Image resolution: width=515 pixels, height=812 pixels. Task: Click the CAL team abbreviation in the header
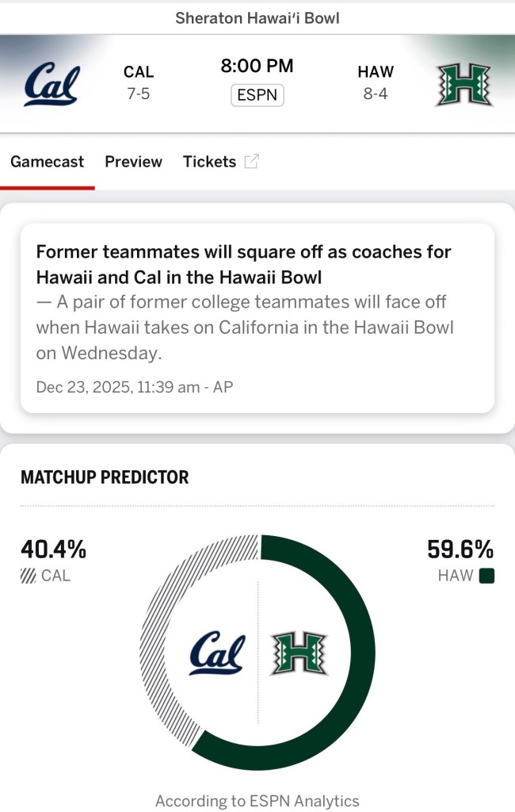(139, 72)
